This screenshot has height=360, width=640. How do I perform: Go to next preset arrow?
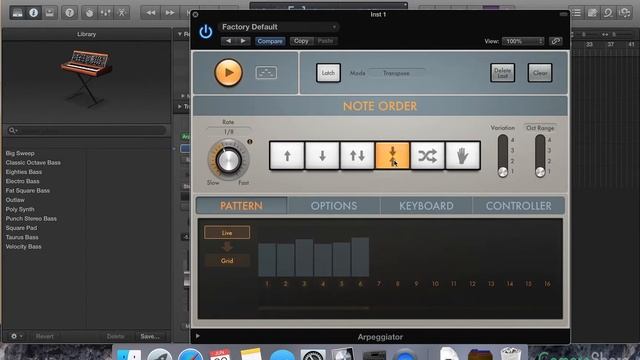243,41
